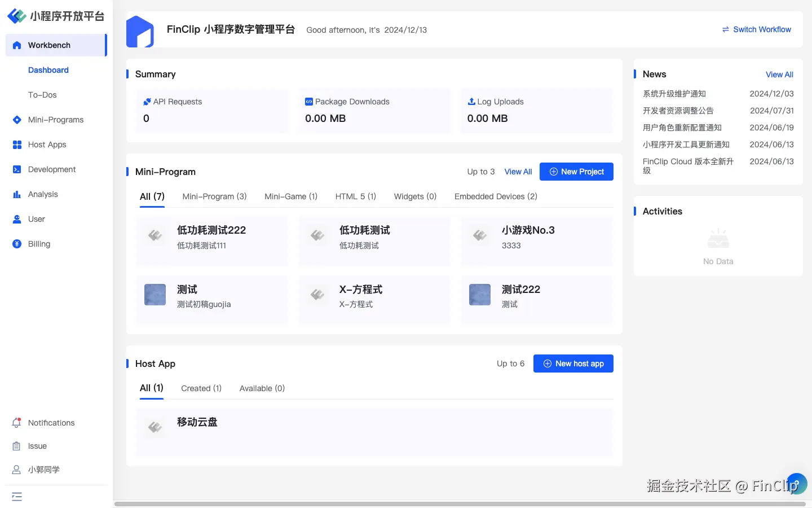Click the Package Downloads code icon

pyautogui.click(x=309, y=102)
